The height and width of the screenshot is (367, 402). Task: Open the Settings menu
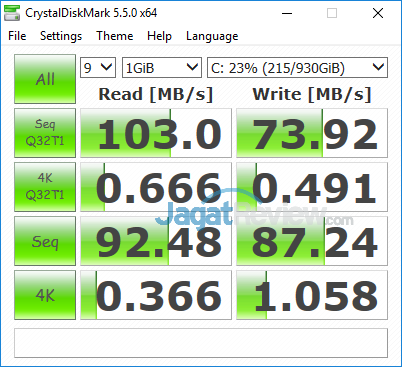click(61, 36)
